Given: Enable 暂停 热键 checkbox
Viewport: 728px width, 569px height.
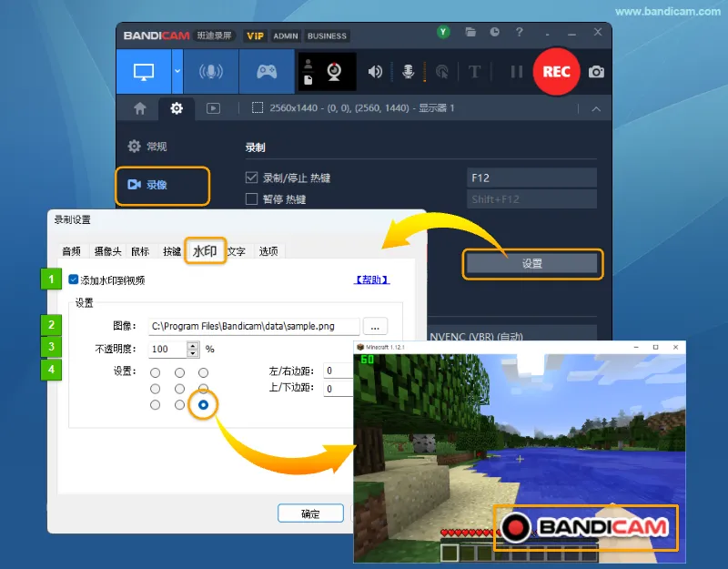Looking at the screenshot, I should pos(251,199).
